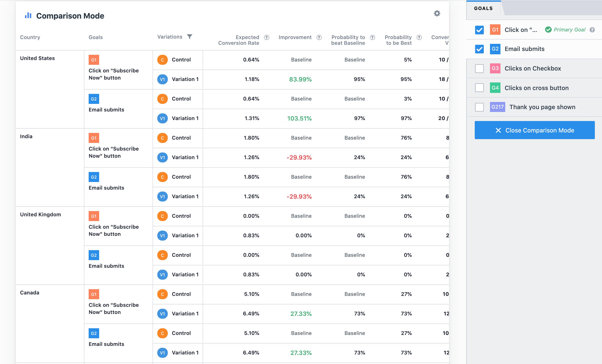This screenshot has width=602, height=364.
Task: Click India G1 Control 1.80% rate
Action: point(251,138)
